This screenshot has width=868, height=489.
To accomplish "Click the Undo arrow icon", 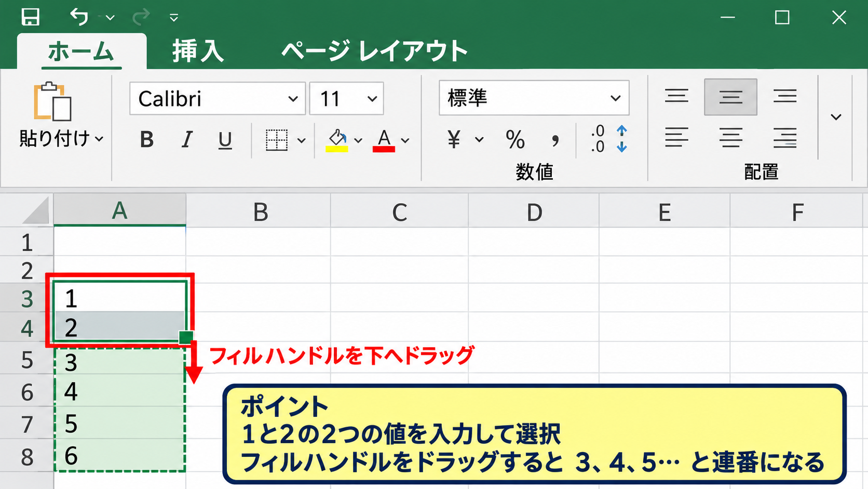I will [x=79, y=17].
